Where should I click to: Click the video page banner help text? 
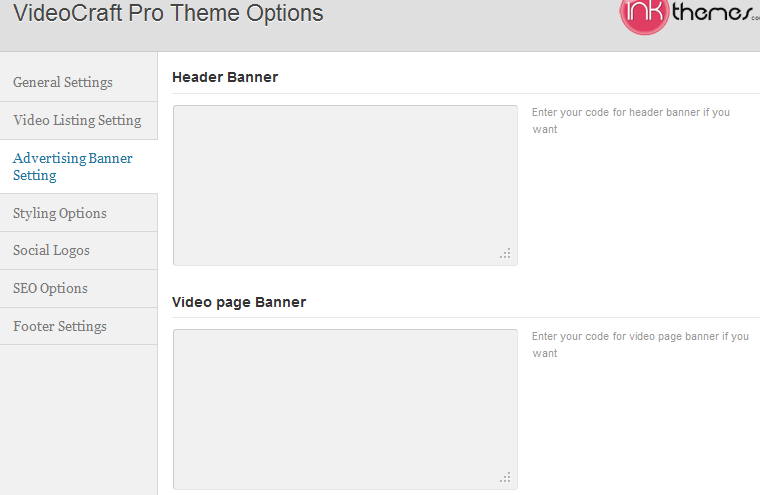click(640, 345)
